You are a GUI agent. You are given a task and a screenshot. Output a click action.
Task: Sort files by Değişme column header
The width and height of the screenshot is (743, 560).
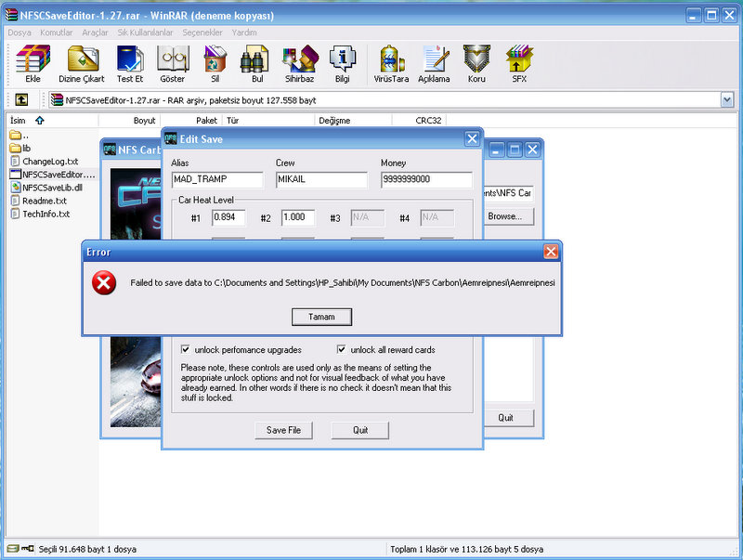pyautogui.click(x=354, y=121)
